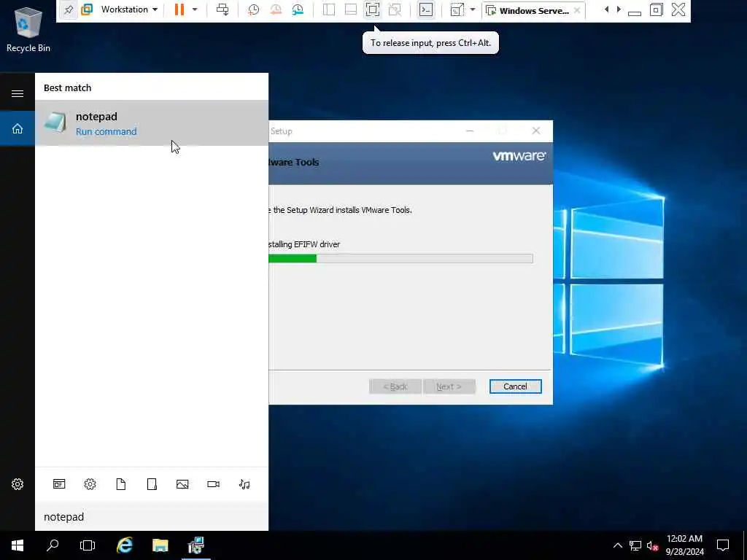Expand the Start menu hamburger icon

tap(18, 93)
